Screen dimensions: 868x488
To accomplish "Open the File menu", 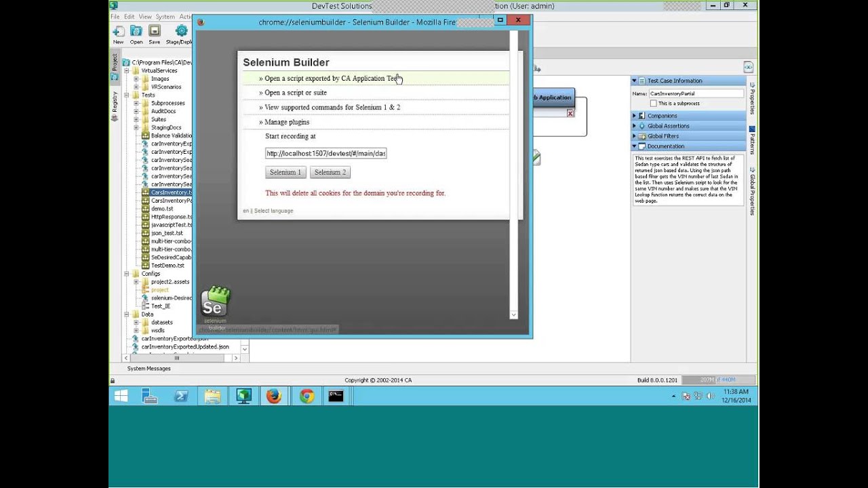I will [115, 16].
